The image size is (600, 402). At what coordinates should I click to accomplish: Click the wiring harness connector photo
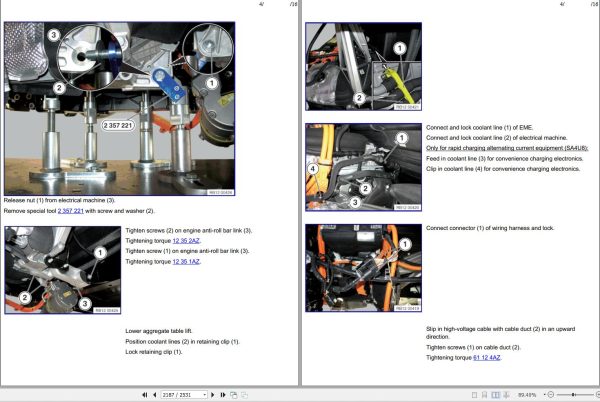pos(364,268)
